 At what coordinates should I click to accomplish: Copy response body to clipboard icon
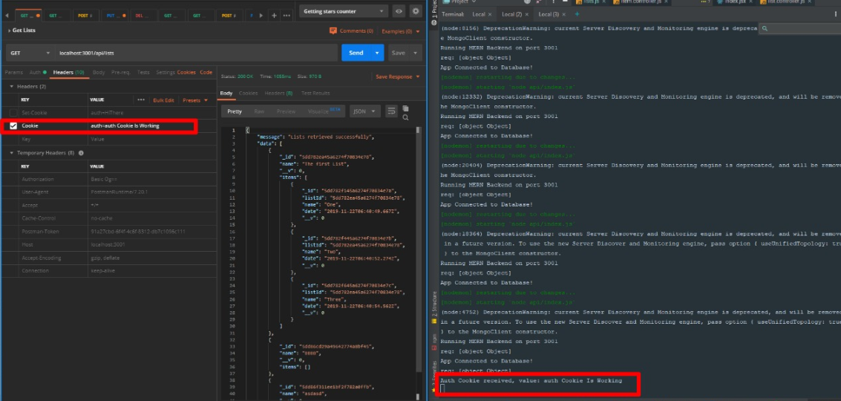pos(405,108)
